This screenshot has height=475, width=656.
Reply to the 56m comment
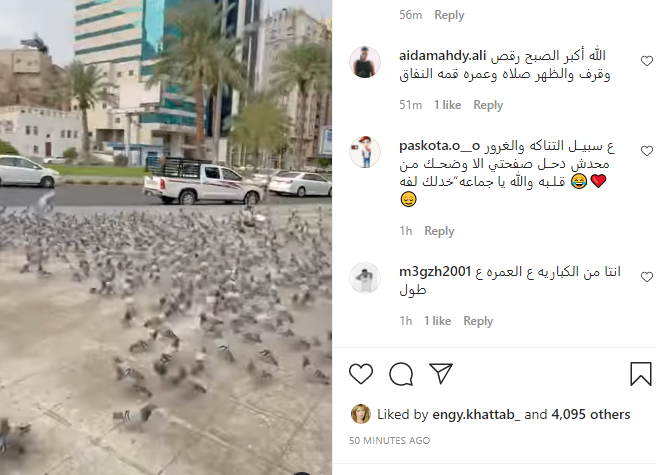[x=449, y=15]
